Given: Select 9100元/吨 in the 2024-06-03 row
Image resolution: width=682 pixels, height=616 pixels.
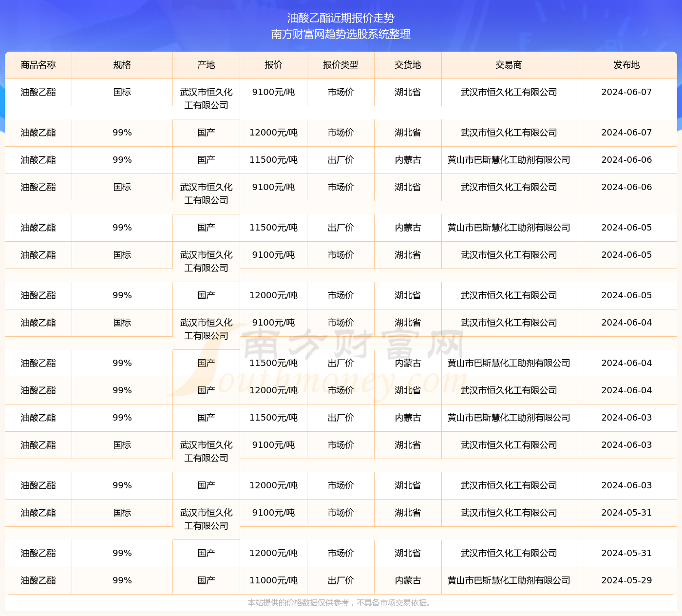Looking at the screenshot, I should 273,445.
